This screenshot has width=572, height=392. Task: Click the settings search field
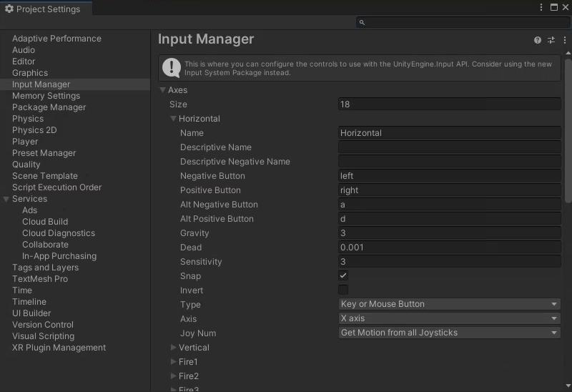[463, 23]
